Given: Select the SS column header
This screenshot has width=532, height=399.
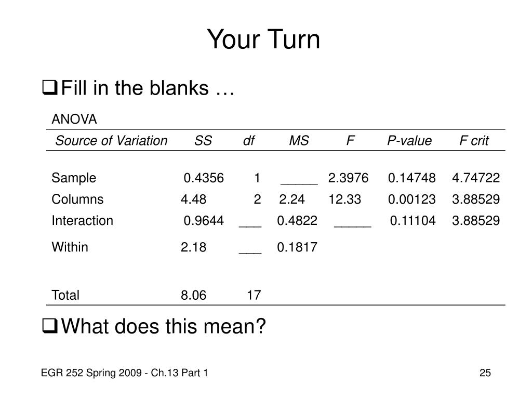Looking at the screenshot, I should [x=203, y=140].
